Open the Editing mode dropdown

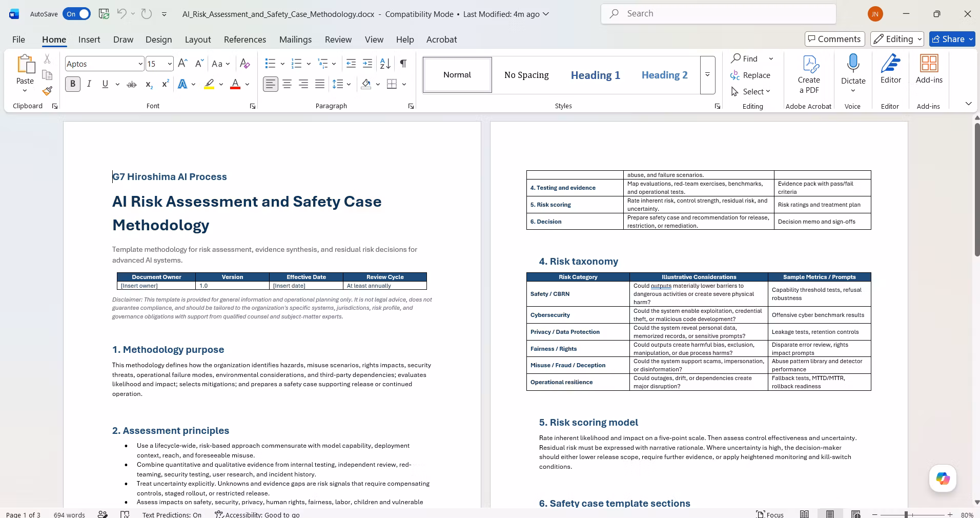point(897,39)
